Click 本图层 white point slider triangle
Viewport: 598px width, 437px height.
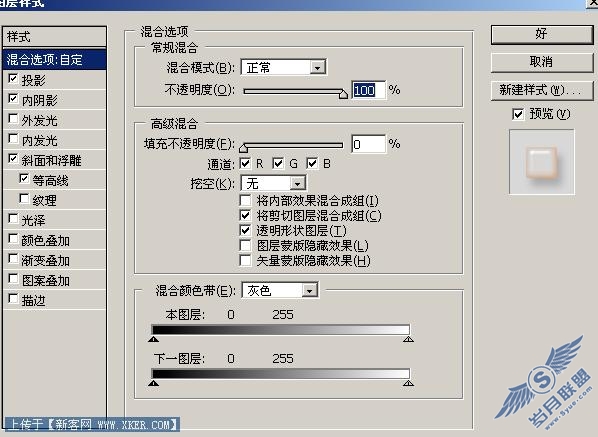click(408, 339)
